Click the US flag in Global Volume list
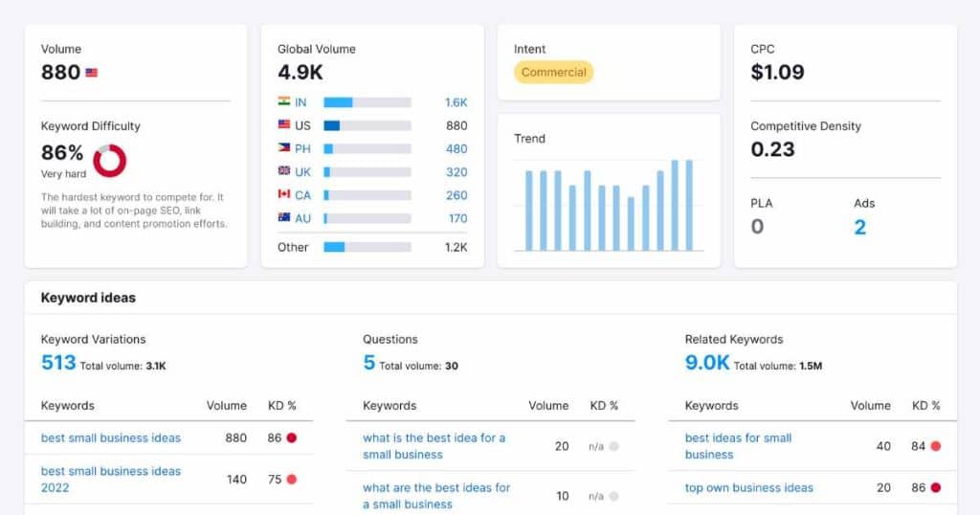The image size is (980, 515). (283, 124)
